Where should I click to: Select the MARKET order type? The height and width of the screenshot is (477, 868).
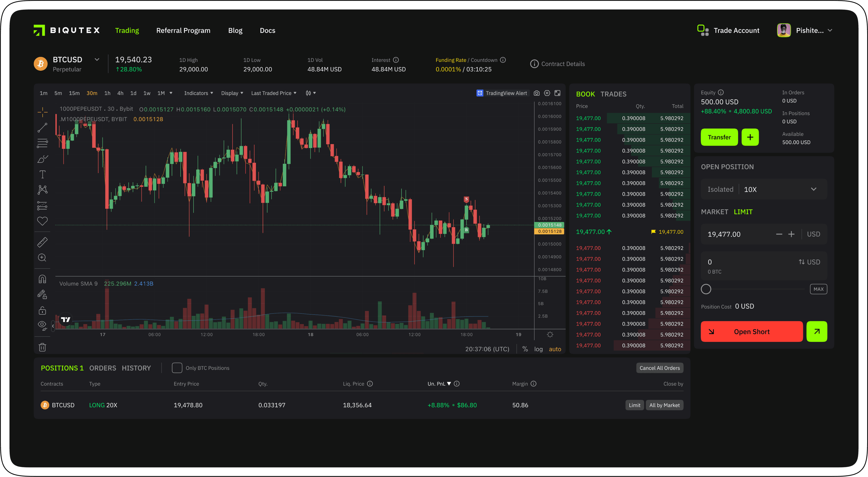pyautogui.click(x=715, y=212)
